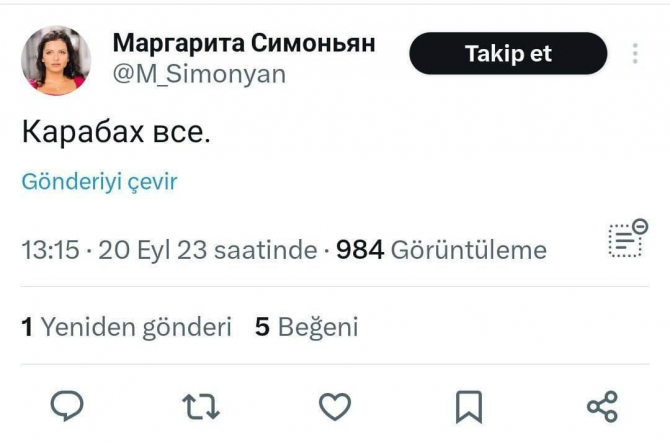This screenshot has width=670, height=442.
Task: Click the tweet text Карабах все.
Action: click(116, 132)
